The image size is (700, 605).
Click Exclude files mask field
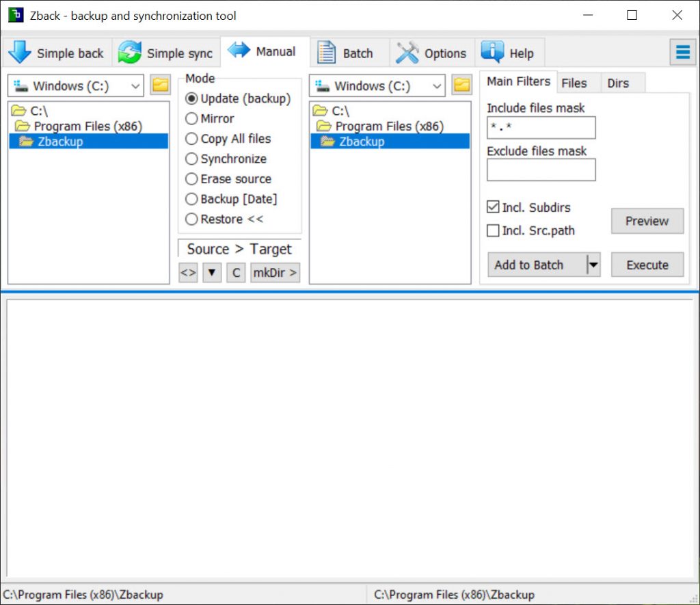click(x=541, y=170)
